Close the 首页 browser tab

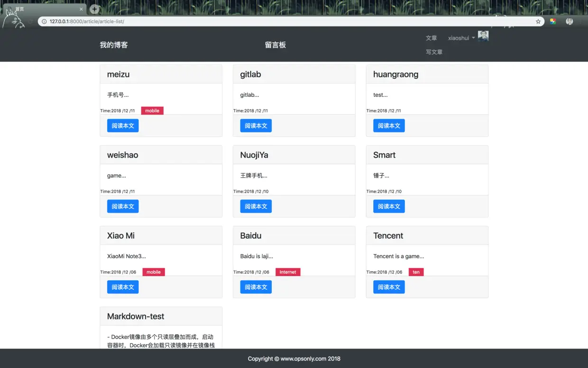[81, 9]
